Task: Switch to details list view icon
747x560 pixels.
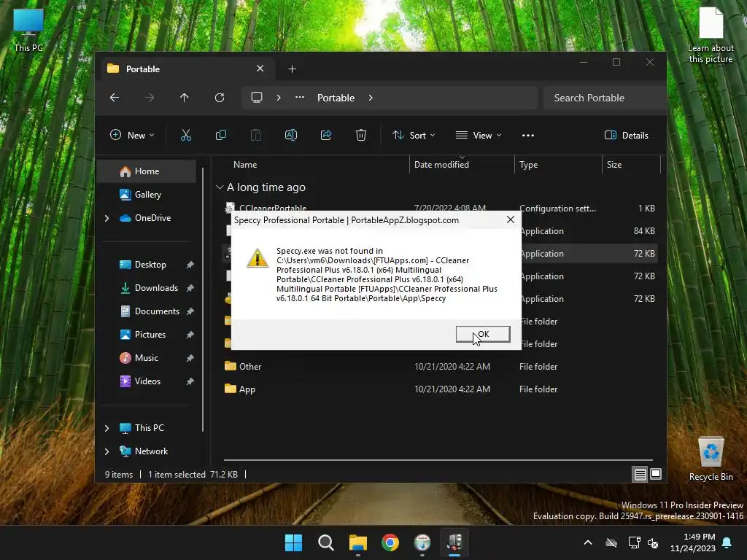Action: pyautogui.click(x=640, y=474)
